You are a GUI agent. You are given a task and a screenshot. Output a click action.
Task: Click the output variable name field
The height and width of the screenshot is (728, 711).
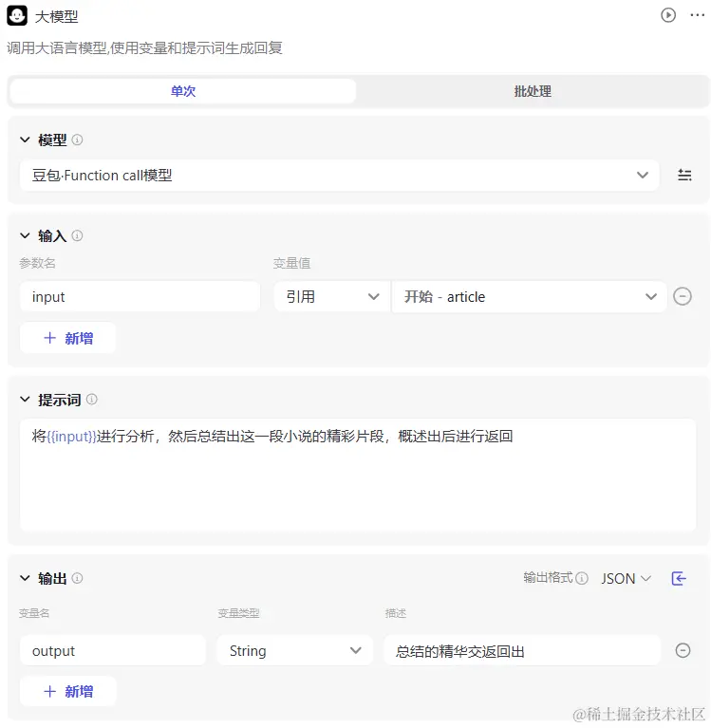coord(112,650)
